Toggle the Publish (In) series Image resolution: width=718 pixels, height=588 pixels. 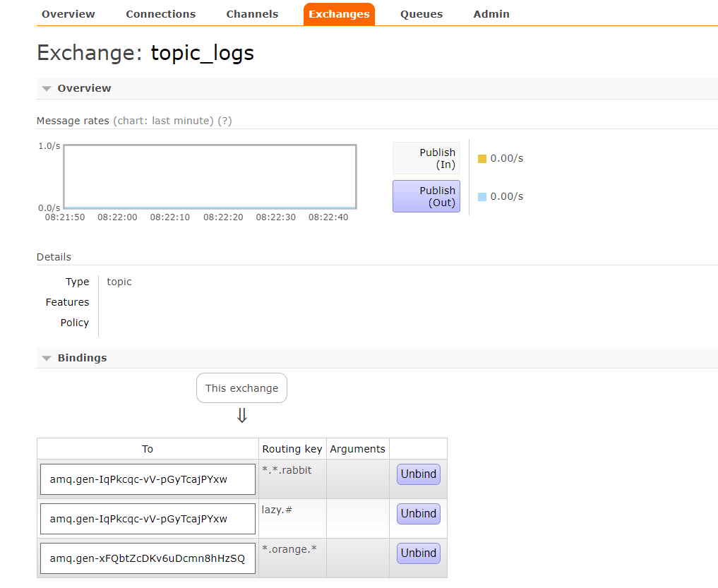[426, 158]
